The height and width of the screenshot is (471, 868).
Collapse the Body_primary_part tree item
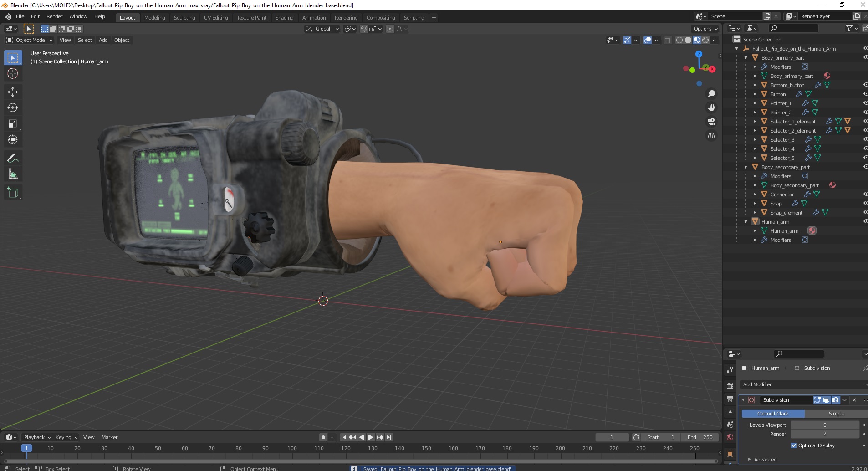point(745,58)
